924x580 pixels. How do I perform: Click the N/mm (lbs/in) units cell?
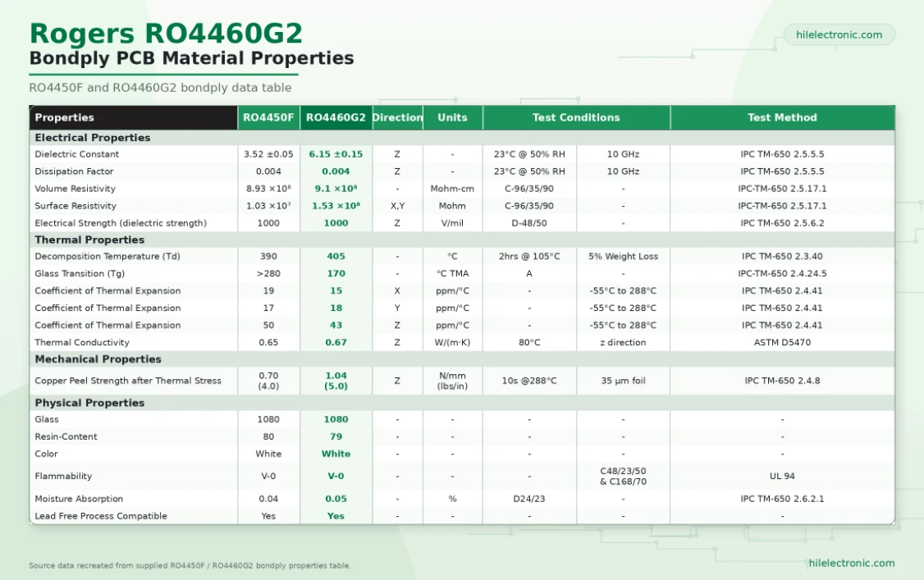[x=453, y=381]
